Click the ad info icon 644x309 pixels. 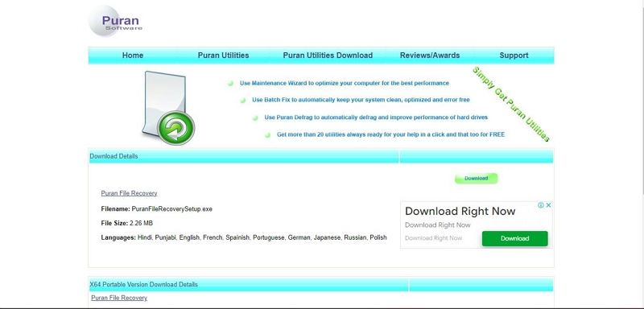click(541, 205)
